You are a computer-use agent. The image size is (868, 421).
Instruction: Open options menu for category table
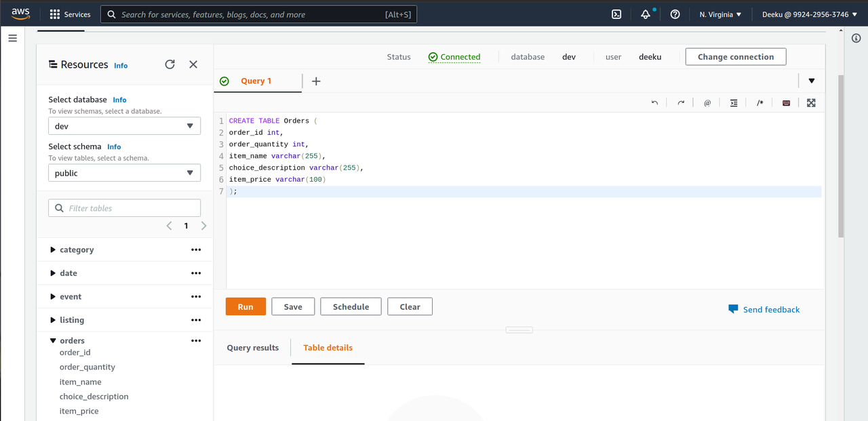point(196,250)
